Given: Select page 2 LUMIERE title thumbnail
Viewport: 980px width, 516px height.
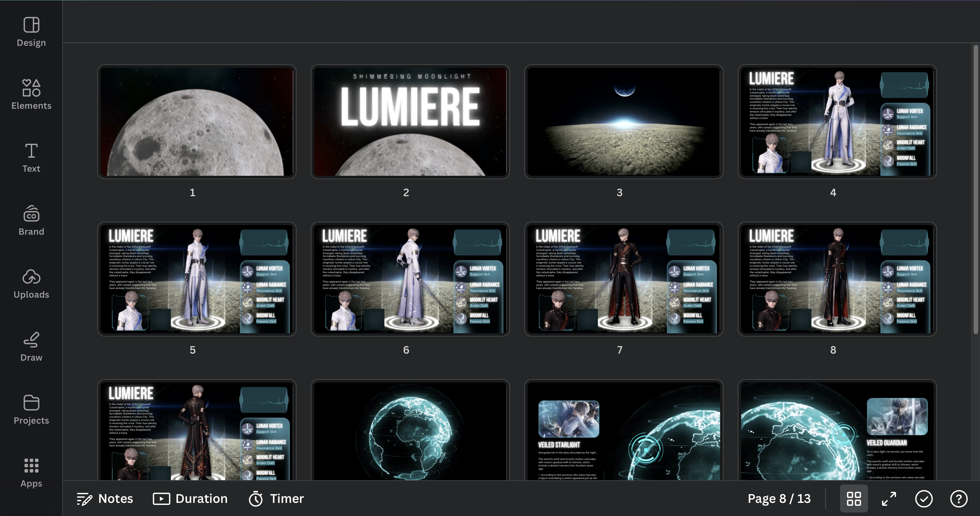Looking at the screenshot, I should pos(410,122).
